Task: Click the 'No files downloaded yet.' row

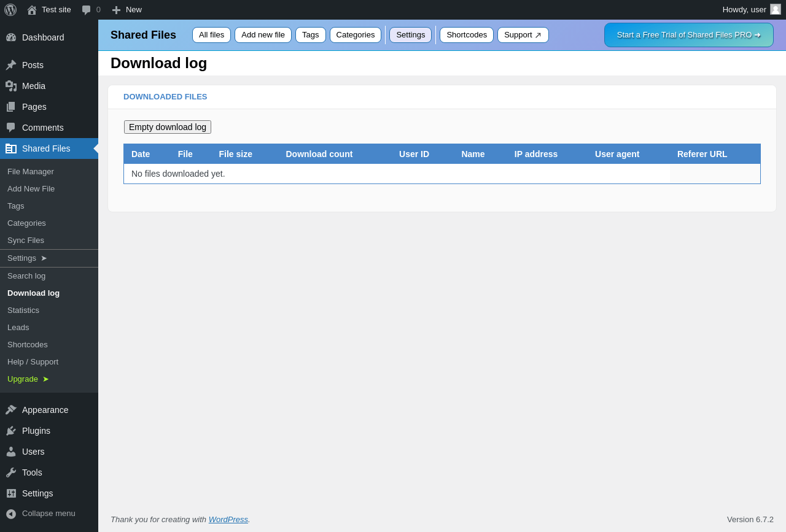Action: click(x=442, y=174)
